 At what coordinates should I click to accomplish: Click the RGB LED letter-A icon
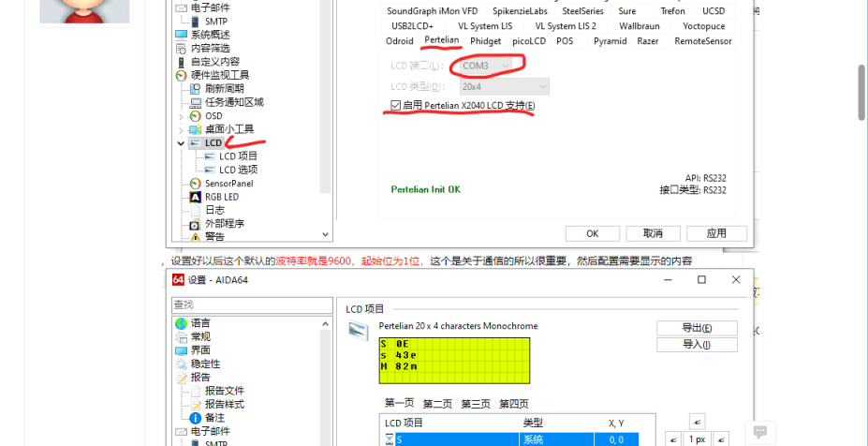pos(195,197)
